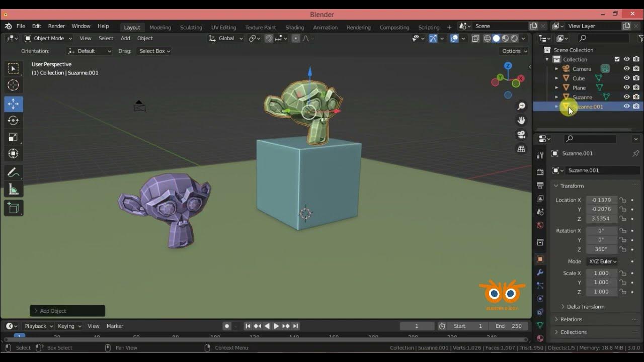Open the Marker menu in timeline
Image resolution: width=644 pixels, height=362 pixels.
[115, 326]
